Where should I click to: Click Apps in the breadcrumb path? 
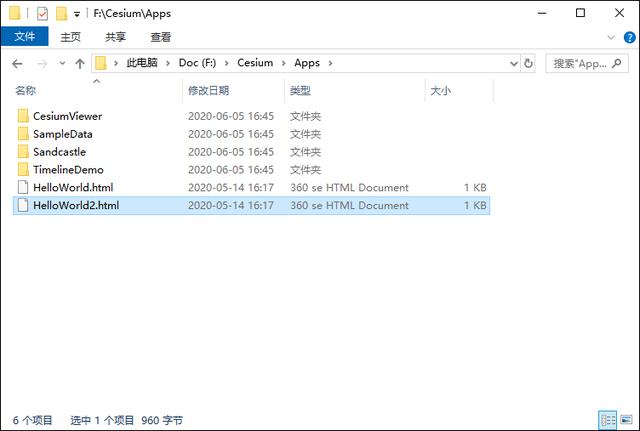(307, 63)
